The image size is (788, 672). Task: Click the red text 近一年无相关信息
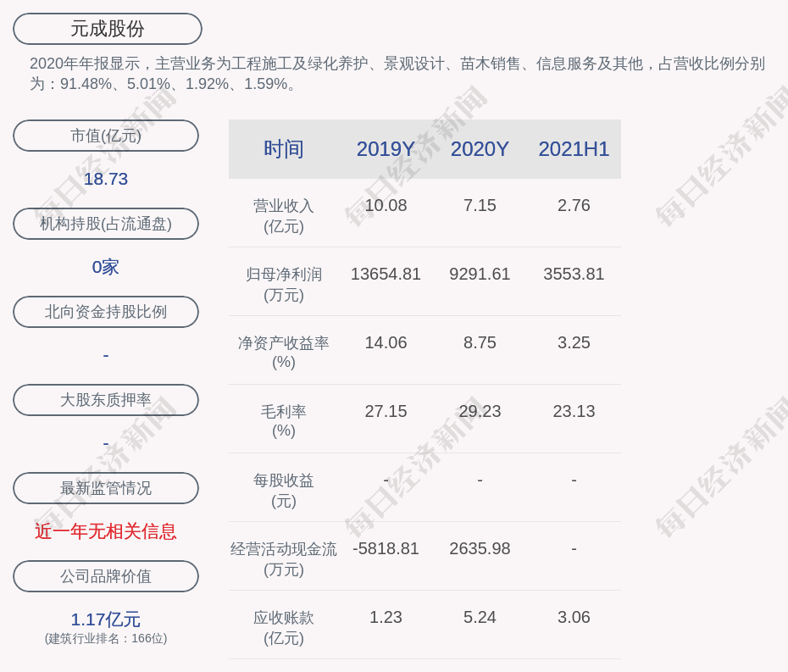click(106, 531)
